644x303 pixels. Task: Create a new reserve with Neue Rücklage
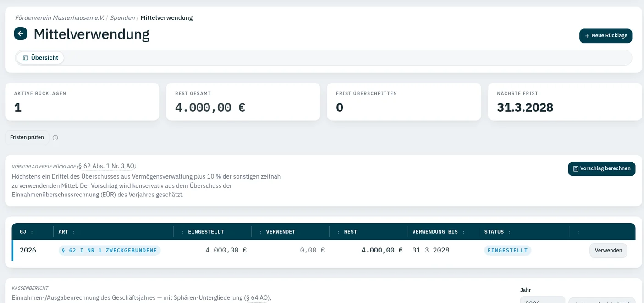tap(605, 36)
